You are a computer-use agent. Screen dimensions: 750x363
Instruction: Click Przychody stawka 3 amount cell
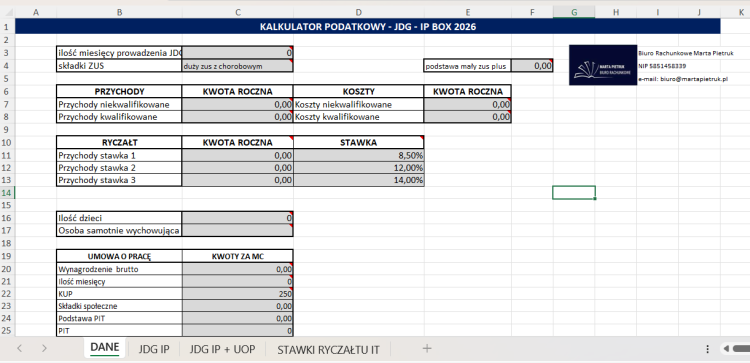(x=238, y=180)
